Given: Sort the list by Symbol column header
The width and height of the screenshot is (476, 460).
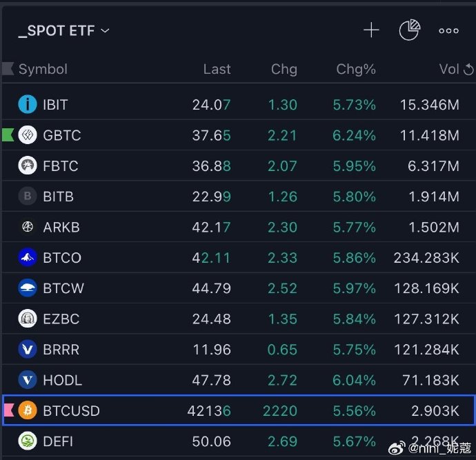Looking at the screenshot, I should 43,69.
